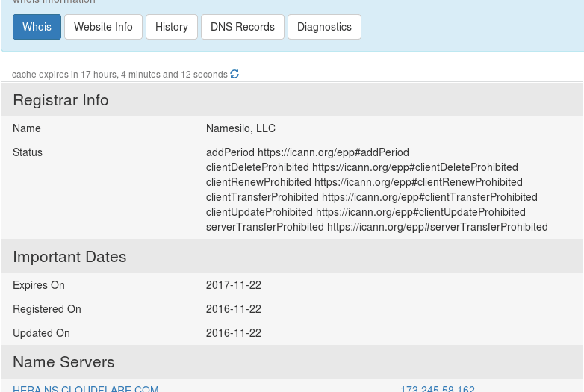
Task: Click the 173.245.58.162 IP address link
Action: (x=438, y=389)
